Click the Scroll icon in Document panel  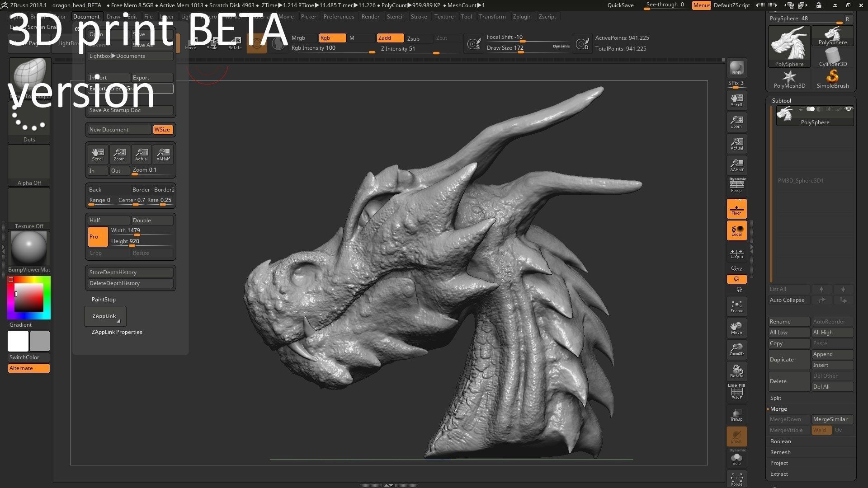click(x=98, y=154)
